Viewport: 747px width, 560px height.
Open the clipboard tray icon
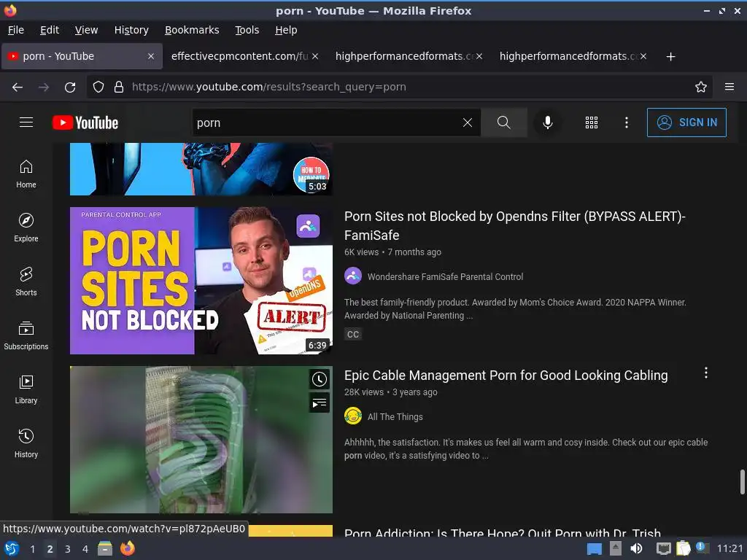pos(683,548)
